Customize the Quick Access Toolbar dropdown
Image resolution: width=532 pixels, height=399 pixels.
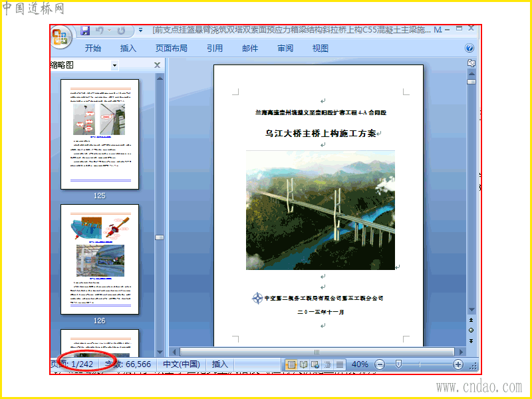click(140, 31)
